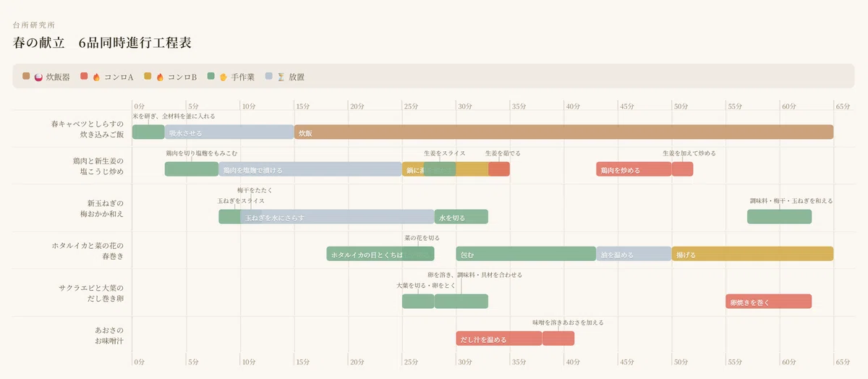Viewport: 868px width, 379px height.
Task: Click the 手作業 legend label
Action: coord(243,76)
